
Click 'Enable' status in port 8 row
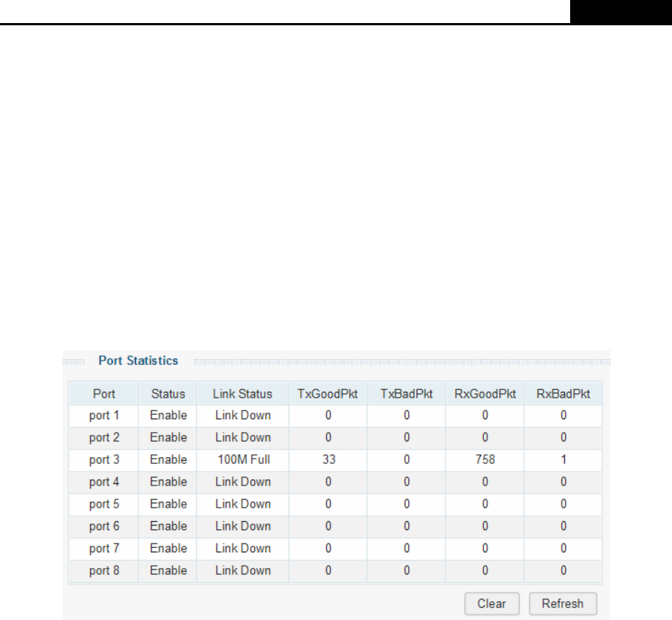[168, 571]
